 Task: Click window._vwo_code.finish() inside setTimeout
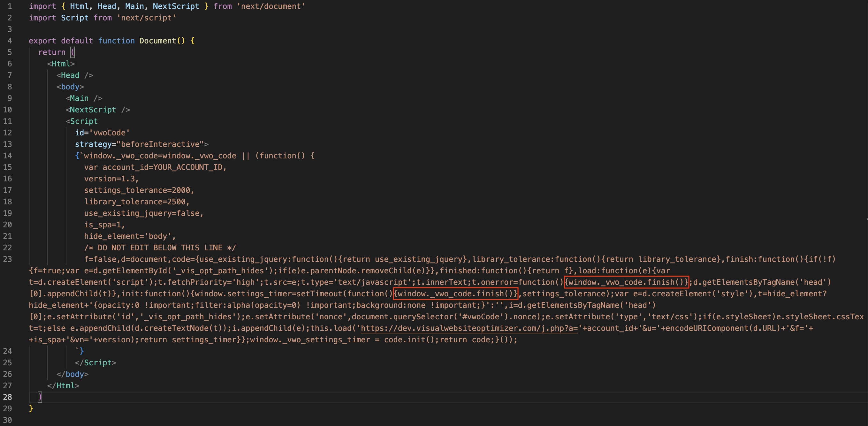[x=456, y=293]
